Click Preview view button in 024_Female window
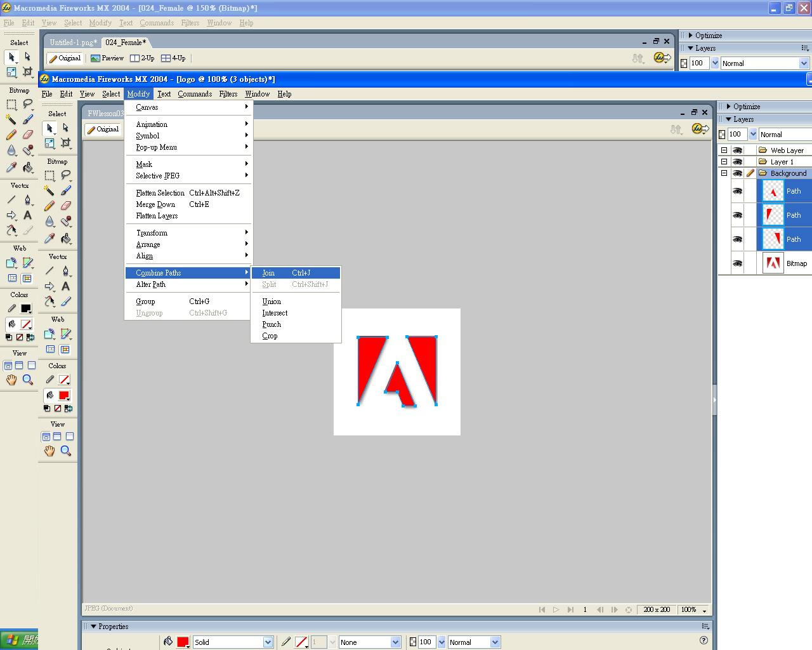The width and height of the screenshot is (812, 650). pyautogui.click(x=107, y=58)
